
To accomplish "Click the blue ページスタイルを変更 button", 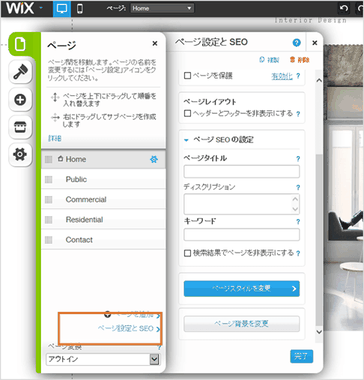I will 242,289.
